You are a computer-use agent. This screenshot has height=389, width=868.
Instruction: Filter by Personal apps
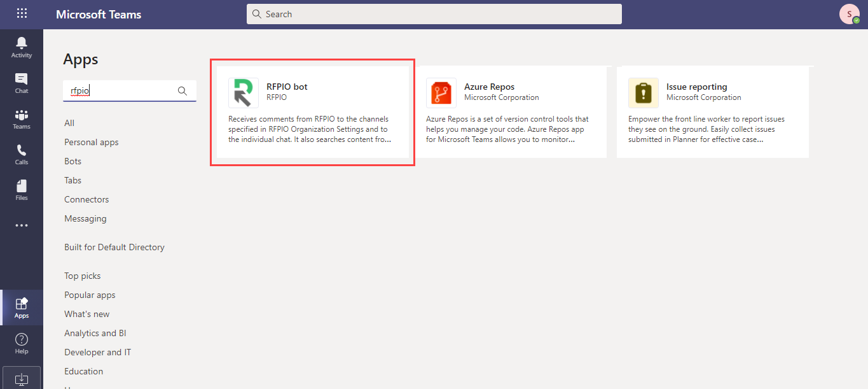[x=92, y=142]
